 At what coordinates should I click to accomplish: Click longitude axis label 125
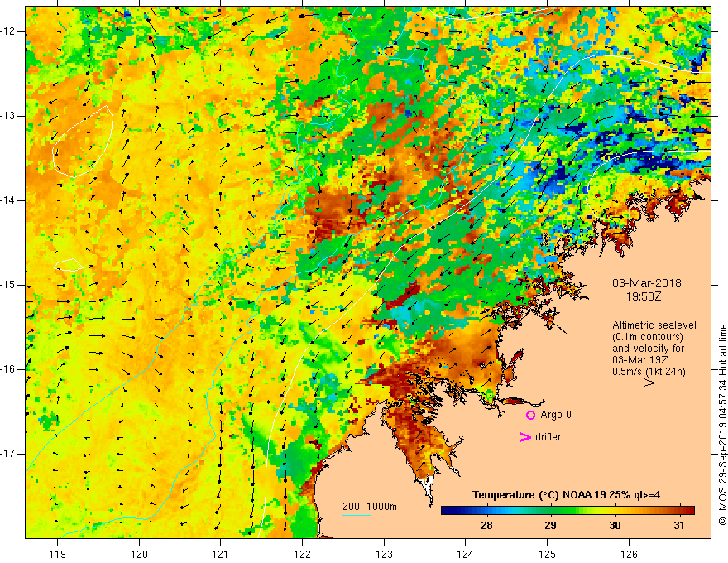[x=547, y=554]
